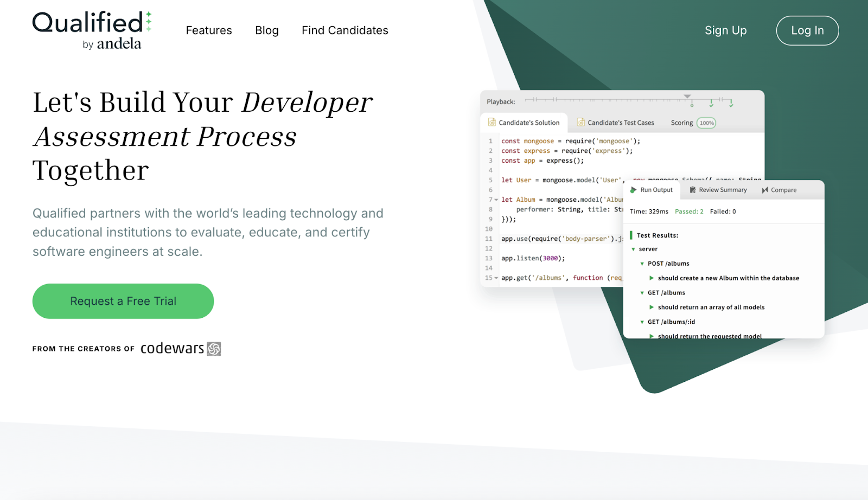
Task: Follow the Sign Up link
Action: tap(726, 30)
